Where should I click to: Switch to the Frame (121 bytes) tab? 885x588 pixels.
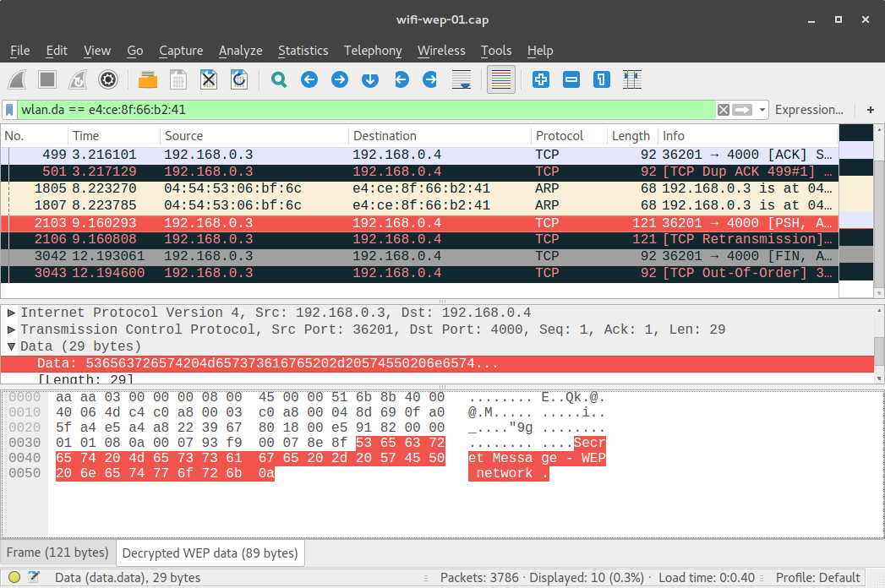57,552
